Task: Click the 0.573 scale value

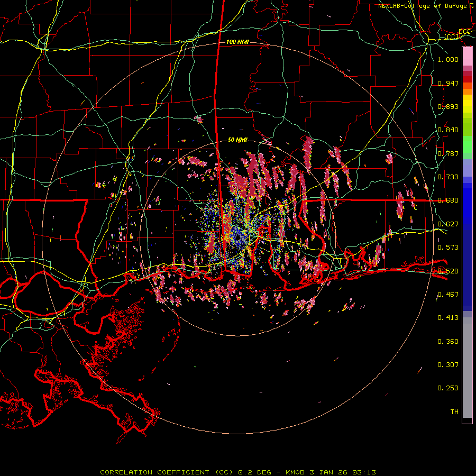Action: click(448, 248)
